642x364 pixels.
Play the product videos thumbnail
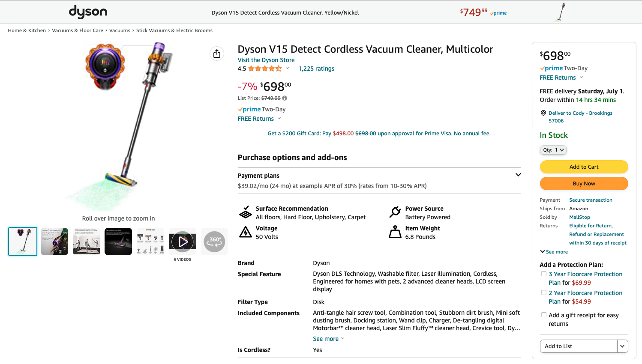tap(183, 242)
